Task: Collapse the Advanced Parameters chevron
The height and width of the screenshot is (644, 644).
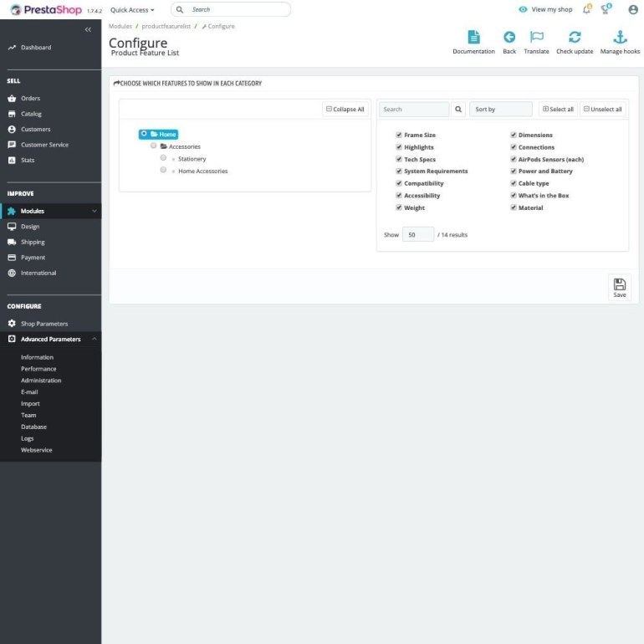Action: point(94,339)
